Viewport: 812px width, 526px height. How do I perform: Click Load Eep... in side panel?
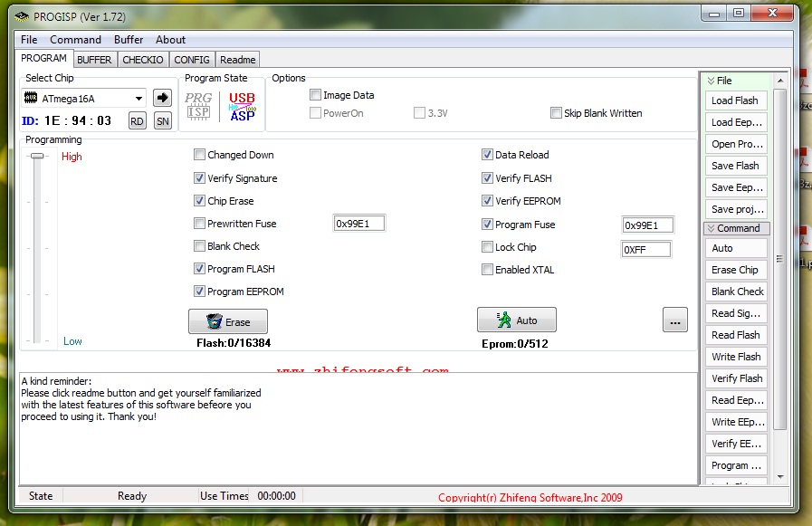(736, 122)
